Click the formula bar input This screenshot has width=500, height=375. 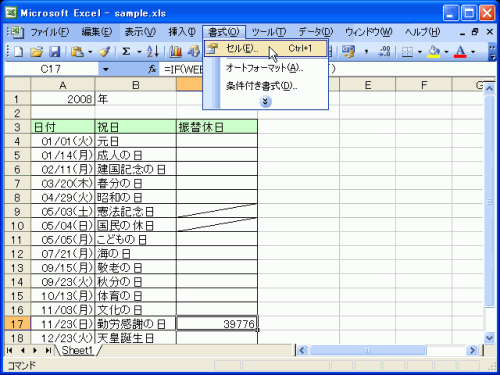point(328,69)
